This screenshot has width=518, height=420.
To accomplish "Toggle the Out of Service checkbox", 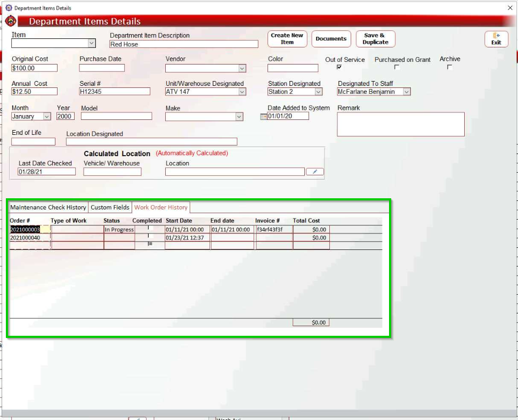I will point(339,67).
